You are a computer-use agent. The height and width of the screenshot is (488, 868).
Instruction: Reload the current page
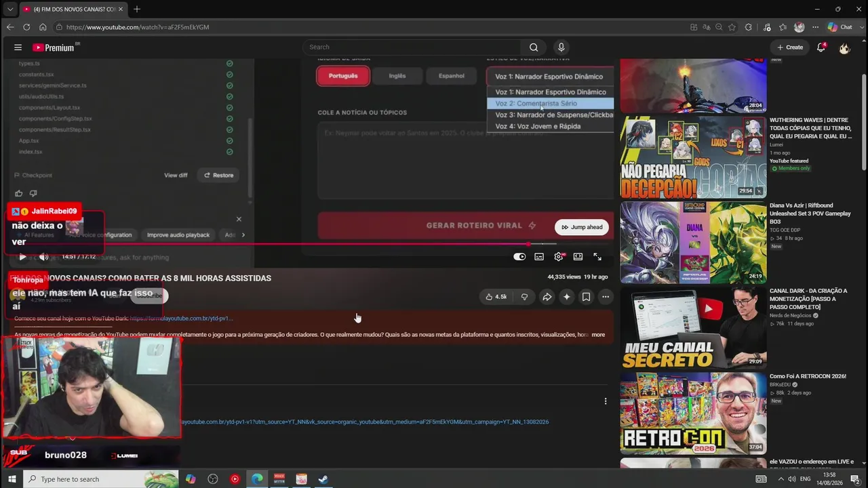click(x=26, y=27)
